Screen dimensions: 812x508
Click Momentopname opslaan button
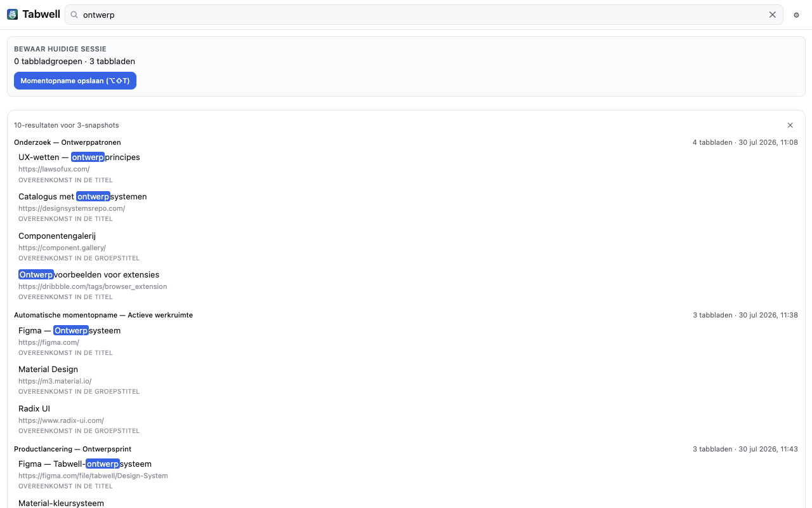pyautogui.click(x=75, y=81)
